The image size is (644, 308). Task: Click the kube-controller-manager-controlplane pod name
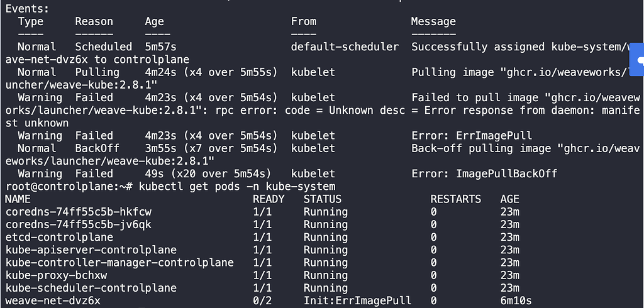119,263
